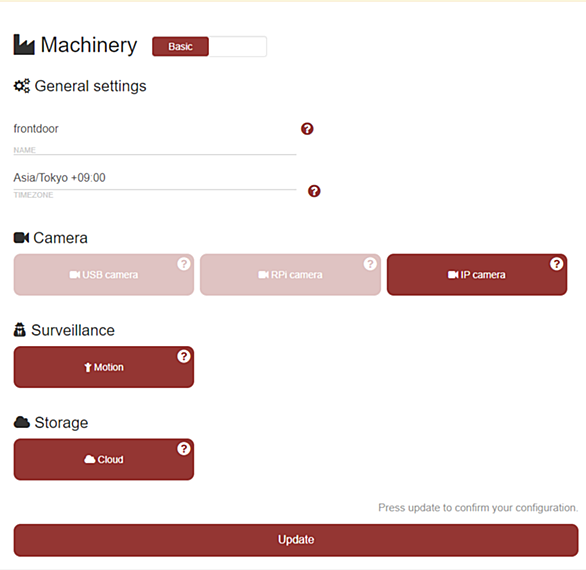This screenshot has height=570, width=586.
Task: Select USB camera option
Action: 104,275
